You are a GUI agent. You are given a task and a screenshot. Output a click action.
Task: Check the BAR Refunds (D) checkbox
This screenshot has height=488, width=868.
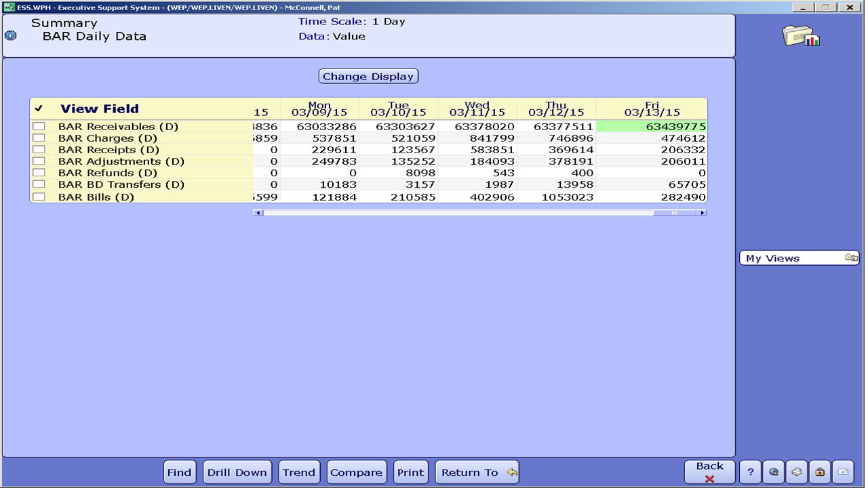click(x=39, y=173)
